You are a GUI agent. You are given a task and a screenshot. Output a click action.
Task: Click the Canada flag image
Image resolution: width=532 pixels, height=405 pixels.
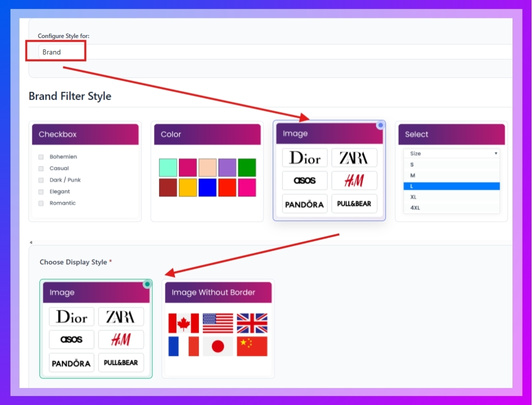point(184,323)
